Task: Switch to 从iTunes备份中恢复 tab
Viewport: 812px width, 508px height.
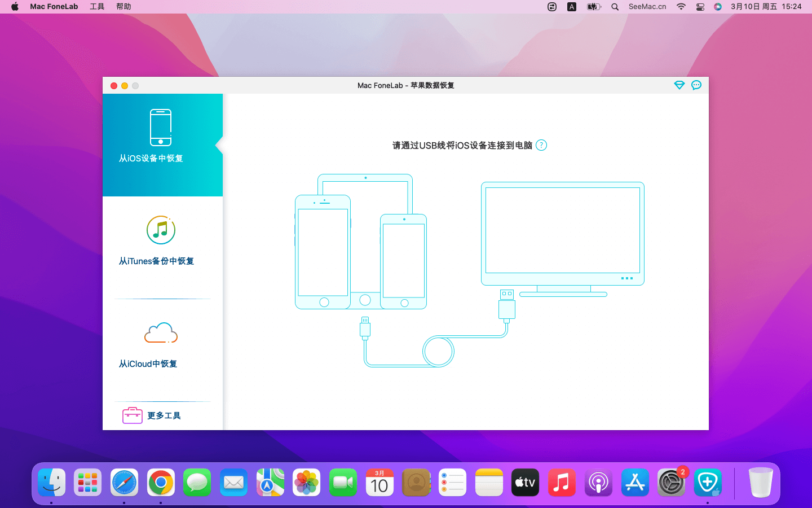Action: [156, 261]
